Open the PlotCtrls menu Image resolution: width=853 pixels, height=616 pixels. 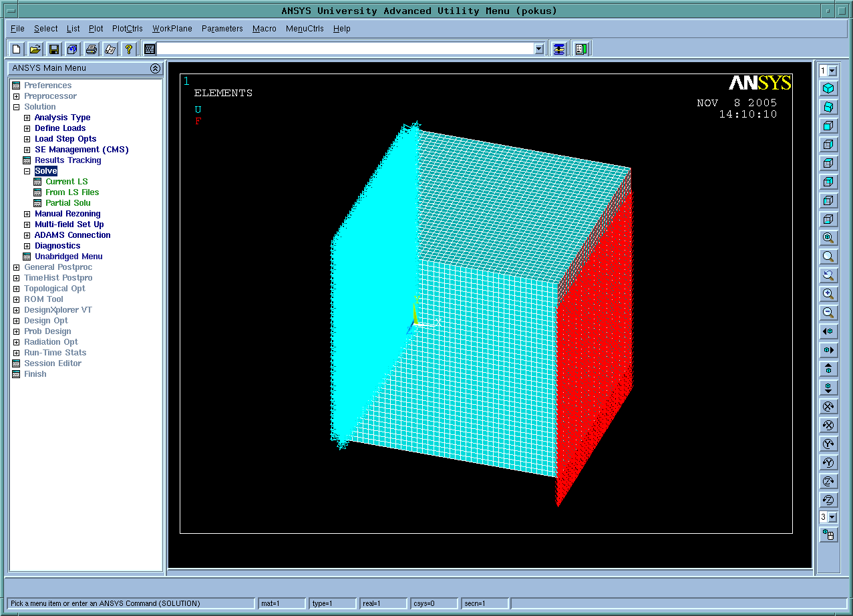[x=128, y=29]
